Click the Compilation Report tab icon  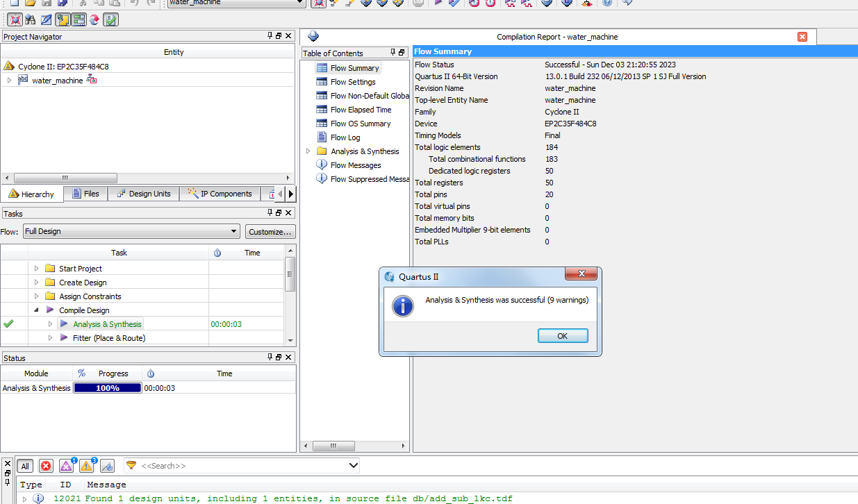(313, 37)
